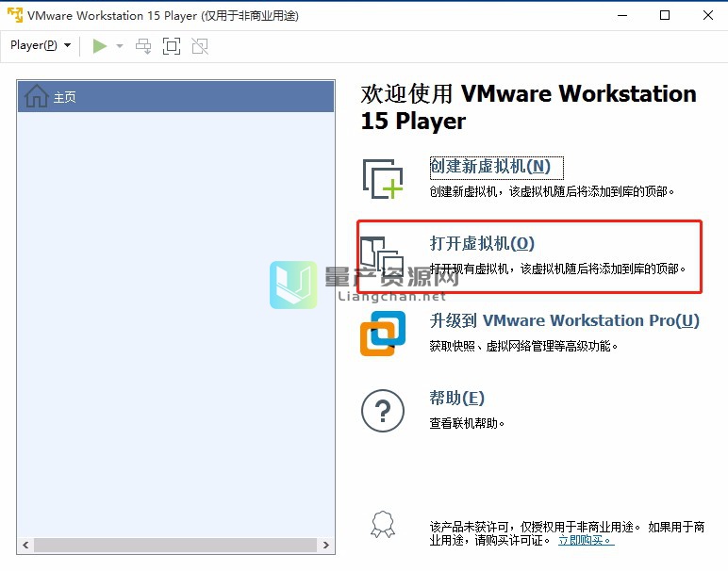Click library scrollbar right arrow
The image size is (728, 571).
coord(326,545)
